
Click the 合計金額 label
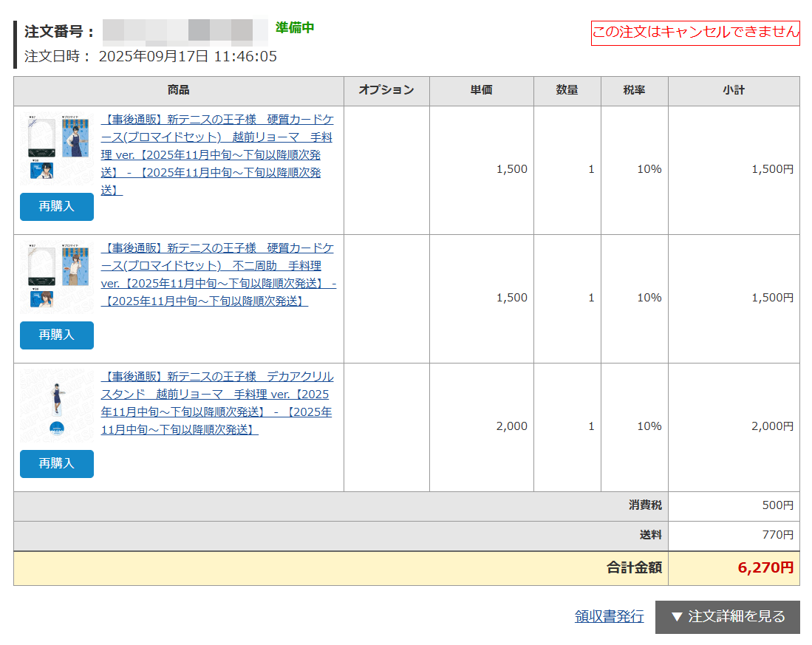tap(635, 568)
